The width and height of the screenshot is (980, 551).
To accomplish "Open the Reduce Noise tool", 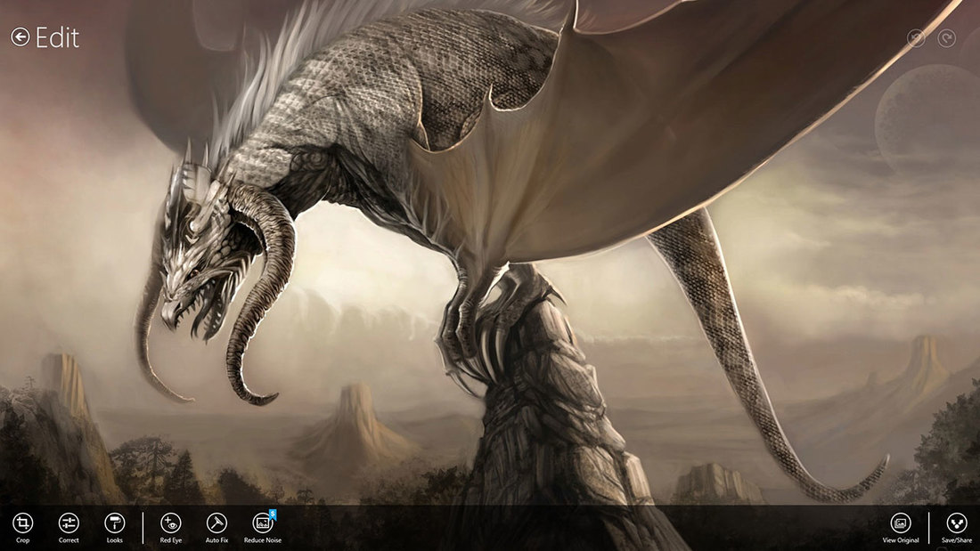I will pyautogui.click(x=263, y=528).
